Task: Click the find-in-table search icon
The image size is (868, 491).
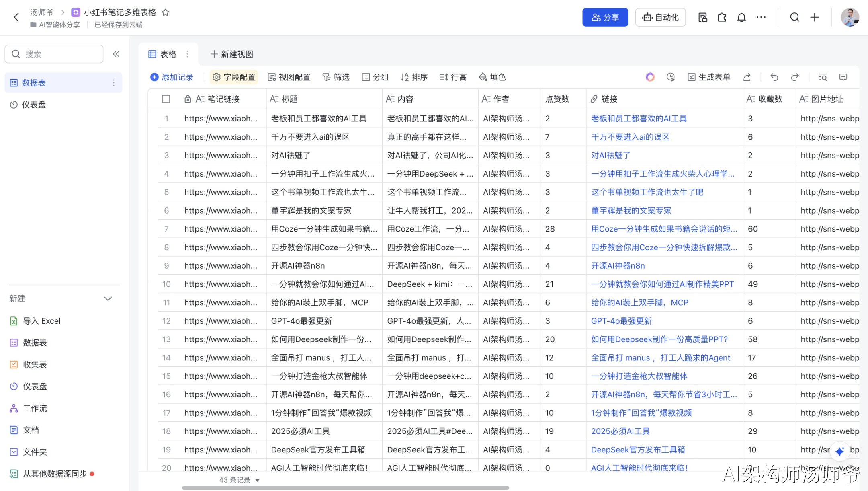Action: click(823, 77)
